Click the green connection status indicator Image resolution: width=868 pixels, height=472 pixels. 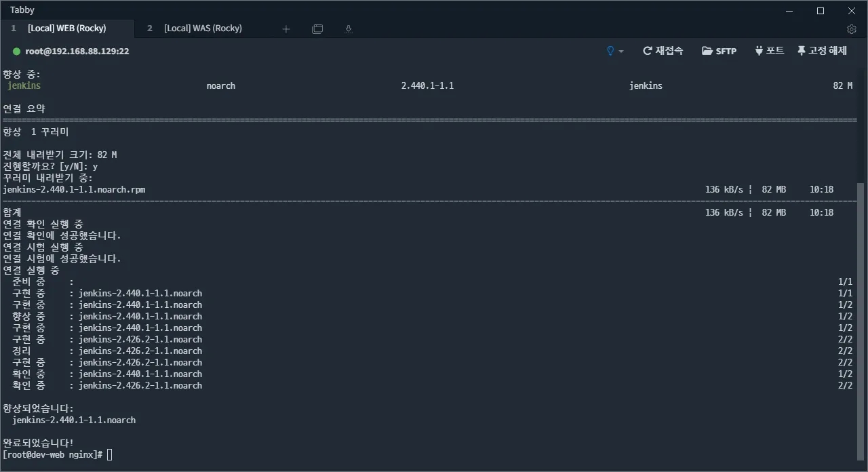[x=17, y=52]
